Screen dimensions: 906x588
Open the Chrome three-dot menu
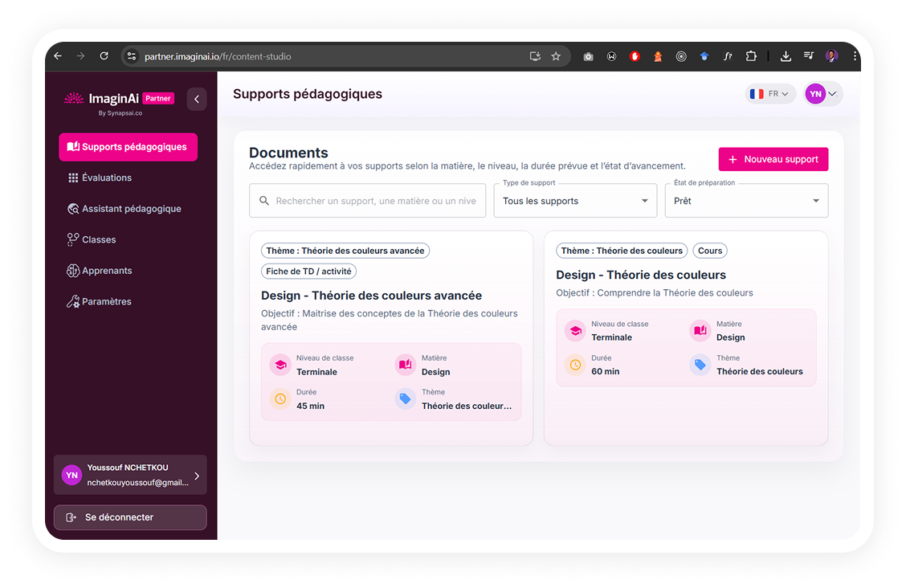point(855,56)
